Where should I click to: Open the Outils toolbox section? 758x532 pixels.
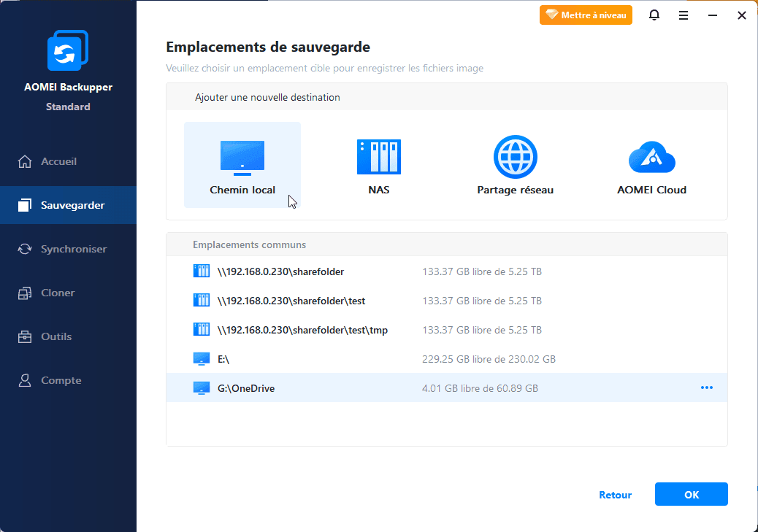[x=68, y=337]
